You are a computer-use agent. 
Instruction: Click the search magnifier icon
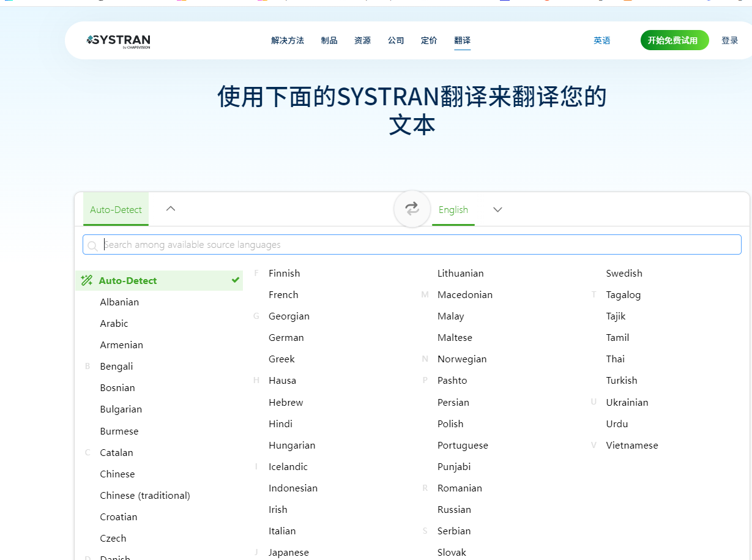[92, 245]
